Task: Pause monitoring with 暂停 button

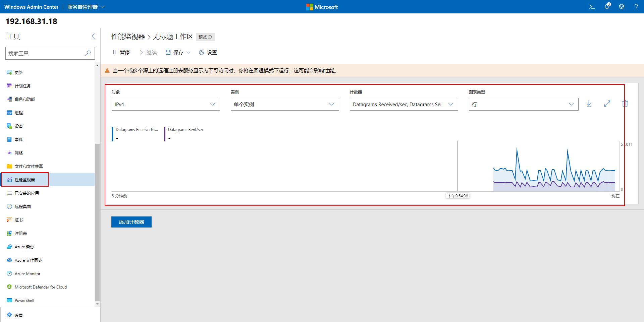Action: [x=121, y=52]
